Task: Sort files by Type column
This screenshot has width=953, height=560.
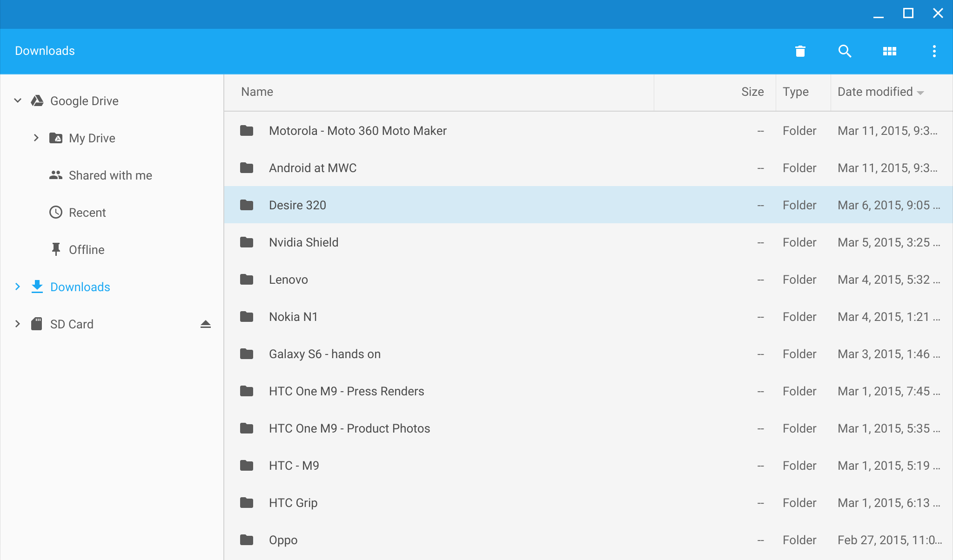Action: (x=795, y=92)
